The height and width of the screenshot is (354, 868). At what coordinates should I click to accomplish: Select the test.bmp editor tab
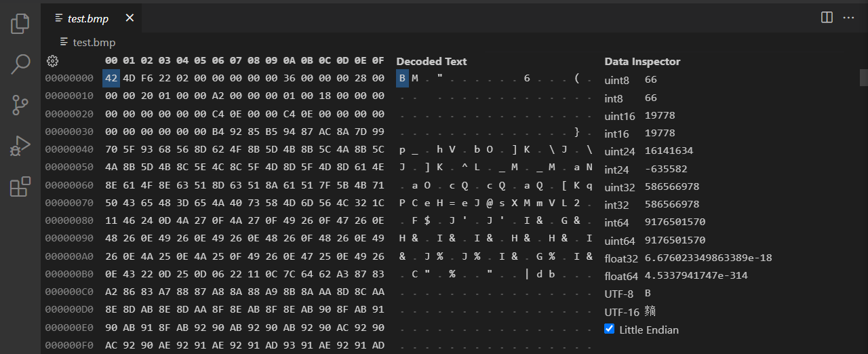[91, 18]
